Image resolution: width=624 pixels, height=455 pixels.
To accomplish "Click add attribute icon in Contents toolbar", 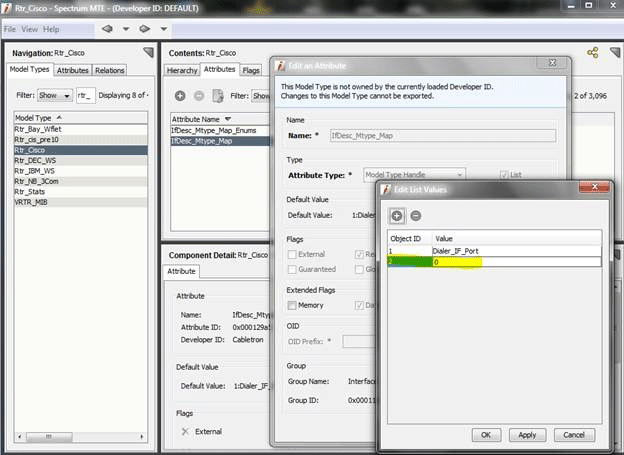I will click(180, 96).
